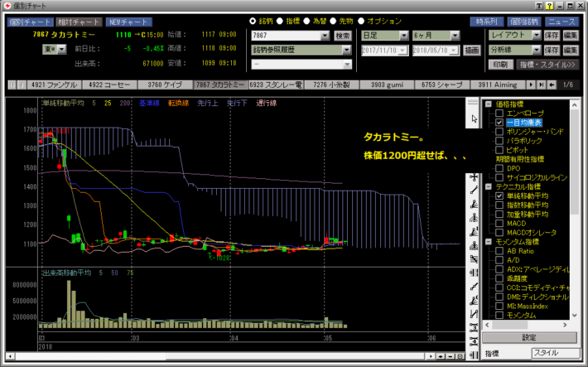Click indicator list horizontal scrollbar thumb
Screen dimensions: 588x367
point(510,325)
